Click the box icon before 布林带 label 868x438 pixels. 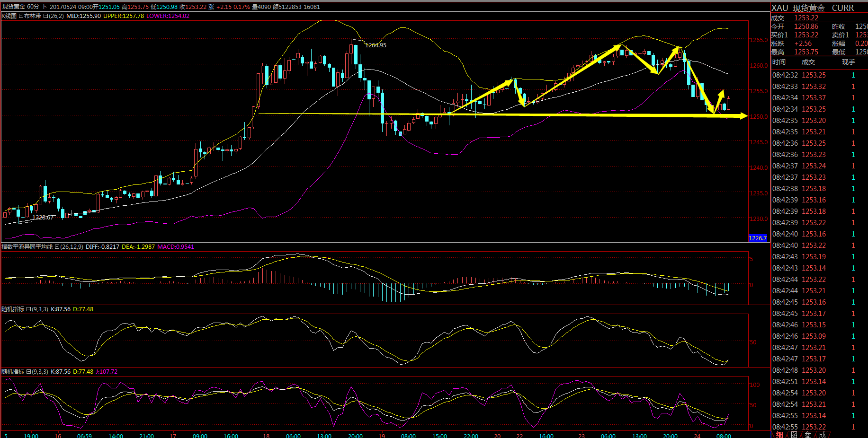pyautogui.click(x=20, y=16)
